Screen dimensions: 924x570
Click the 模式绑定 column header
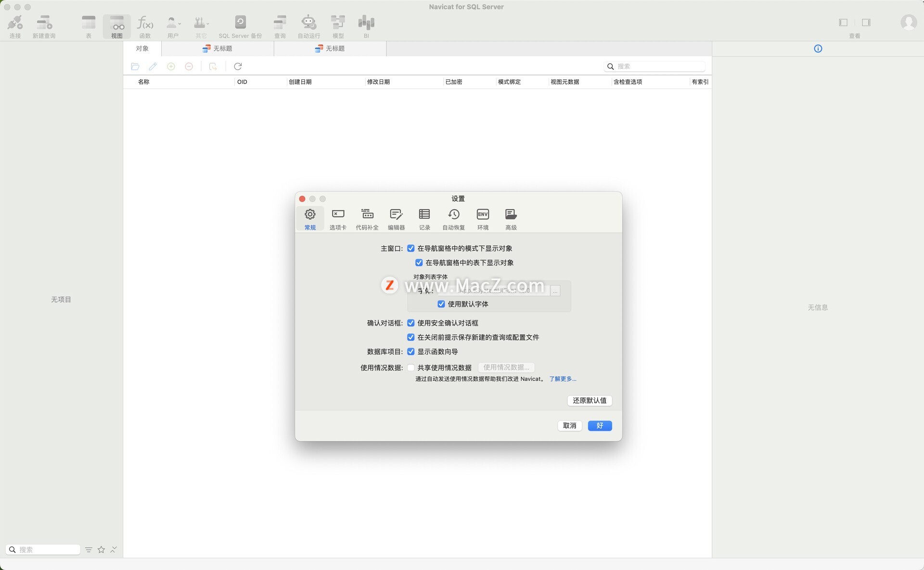522,82
